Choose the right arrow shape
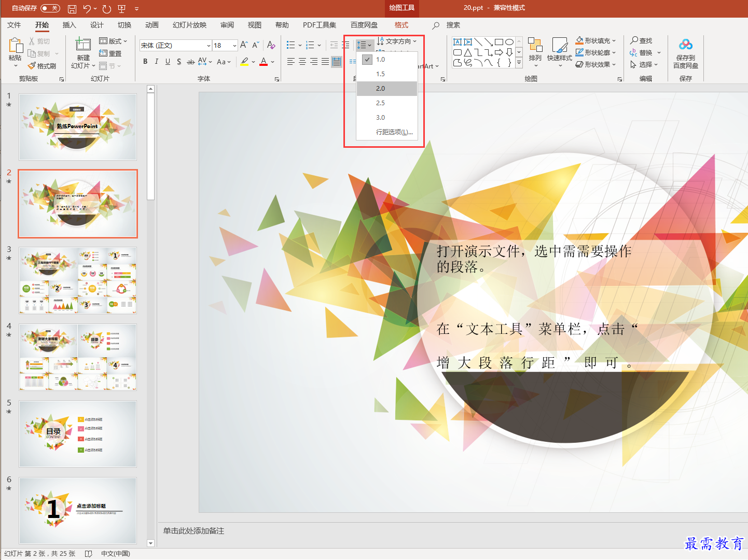The height and width of the screenshot is (560, 748). click(x=499, y=52)
